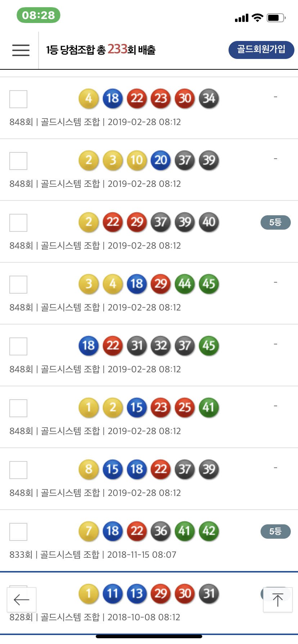The image size is (298, 644).
Task: Tap the 5등 badge on the 833회 row
Action: [275, 532]
